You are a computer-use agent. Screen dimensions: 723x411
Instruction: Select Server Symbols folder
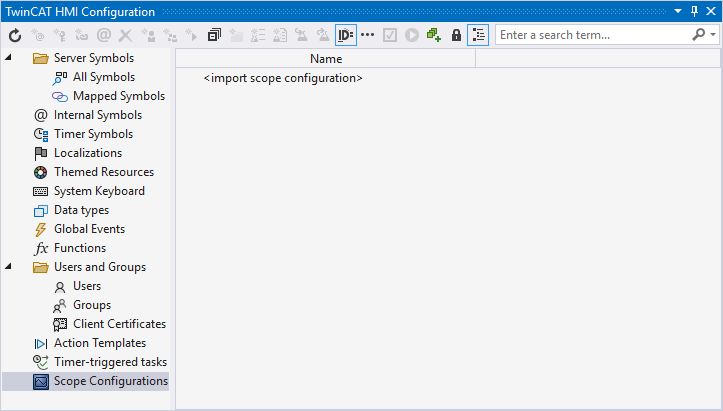point(94,58)
